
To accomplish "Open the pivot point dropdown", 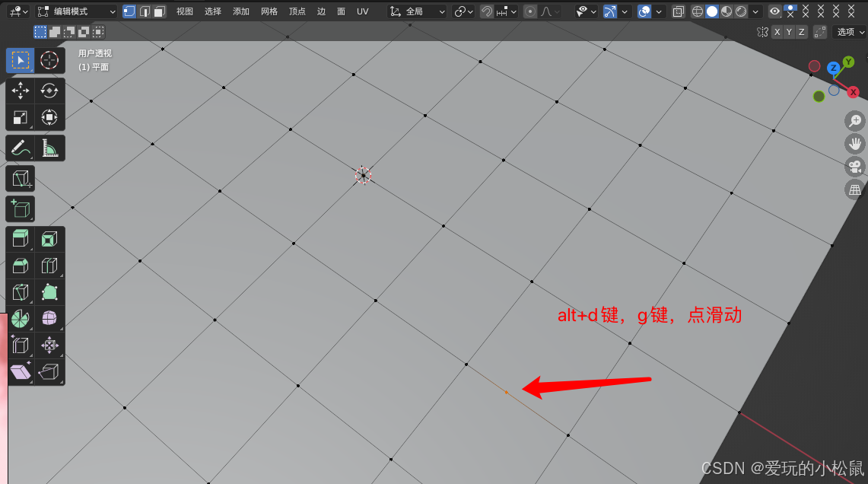I will tap(463, 11).
